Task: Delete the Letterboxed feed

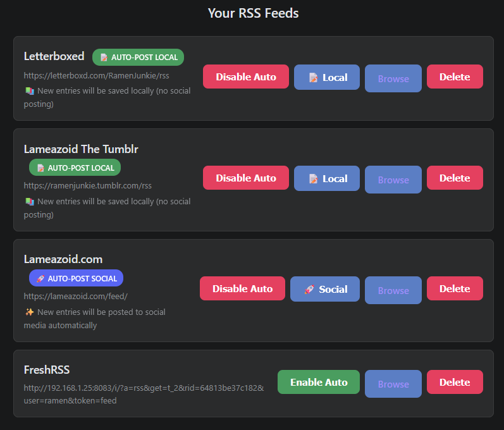Action: click(455, 77)
